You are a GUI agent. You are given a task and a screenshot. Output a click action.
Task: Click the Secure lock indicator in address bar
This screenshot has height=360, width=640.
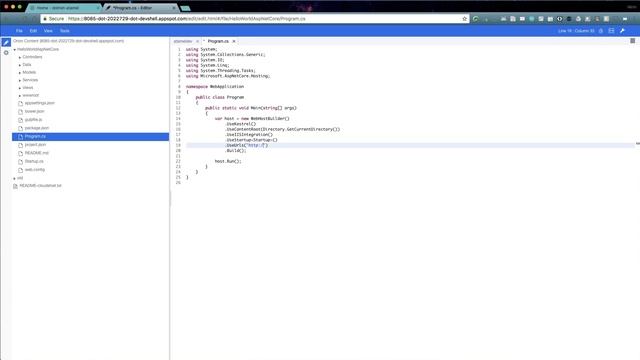coord(53,19)
